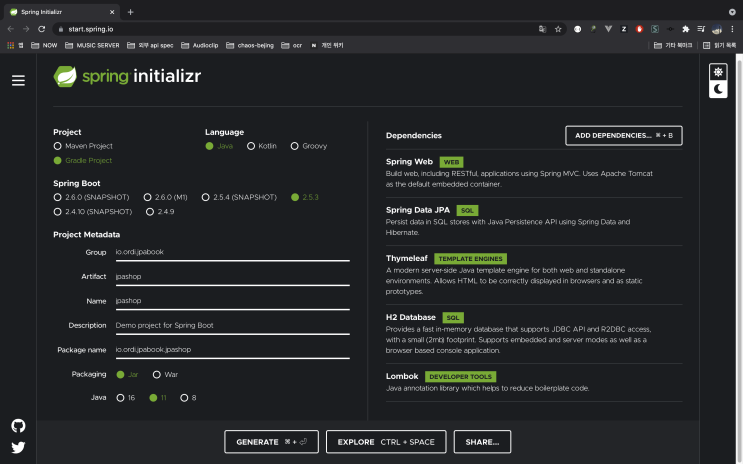Click the Artifact input field
Screen dimensions: 743x464
click(x=233, y=277)
